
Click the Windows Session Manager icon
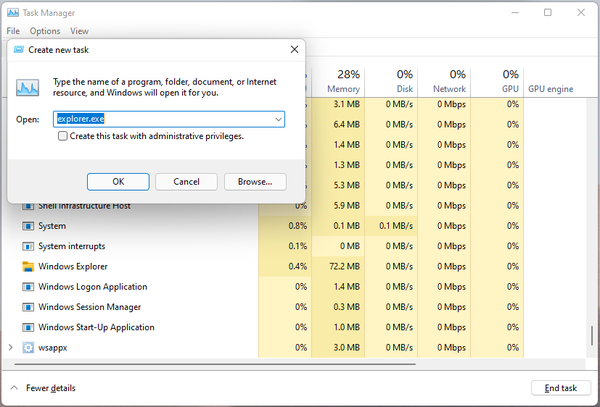[28, 307]
